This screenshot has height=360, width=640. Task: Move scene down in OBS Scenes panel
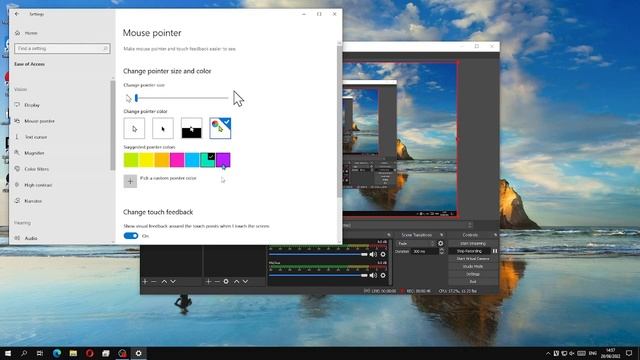click(173, 282)
